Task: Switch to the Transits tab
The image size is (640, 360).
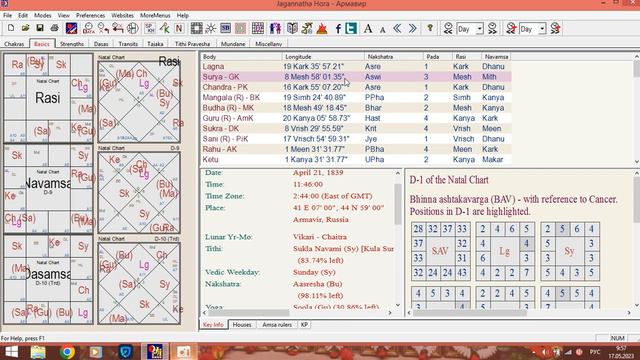Action: click(x=128, y=44)
